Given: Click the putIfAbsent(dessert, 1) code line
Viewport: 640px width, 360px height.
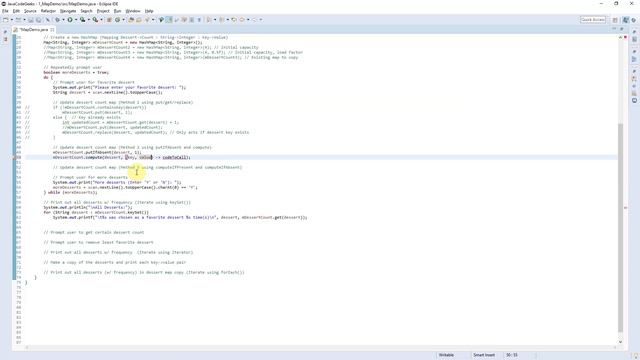Looking at the screenshot, I should (x=97, y=152).
